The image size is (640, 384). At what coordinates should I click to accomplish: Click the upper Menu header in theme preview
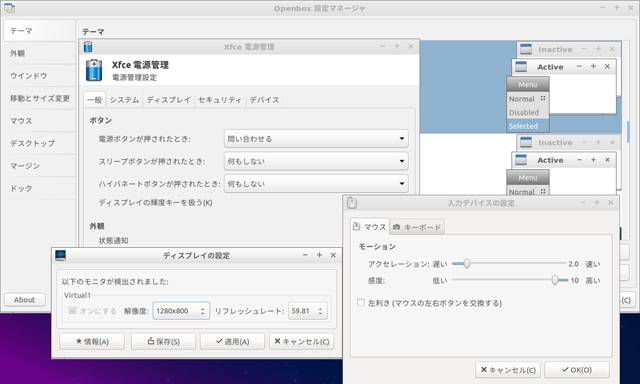point(527,84)
